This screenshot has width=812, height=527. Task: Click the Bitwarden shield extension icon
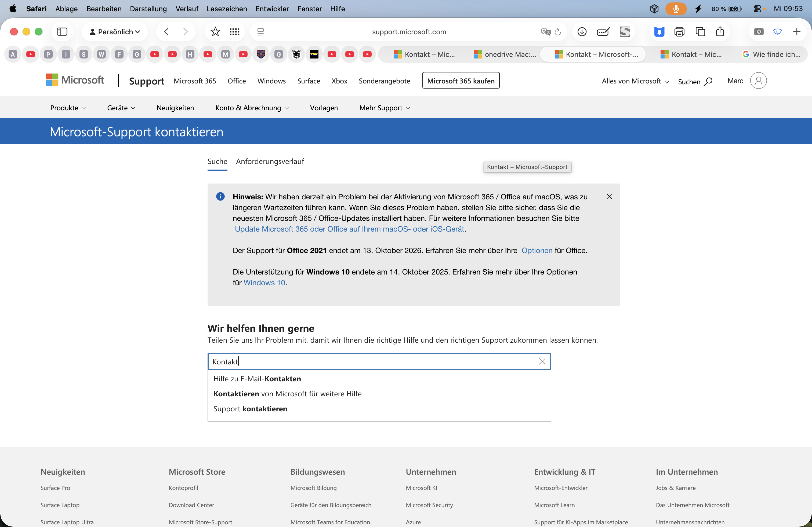click(659, 32)
